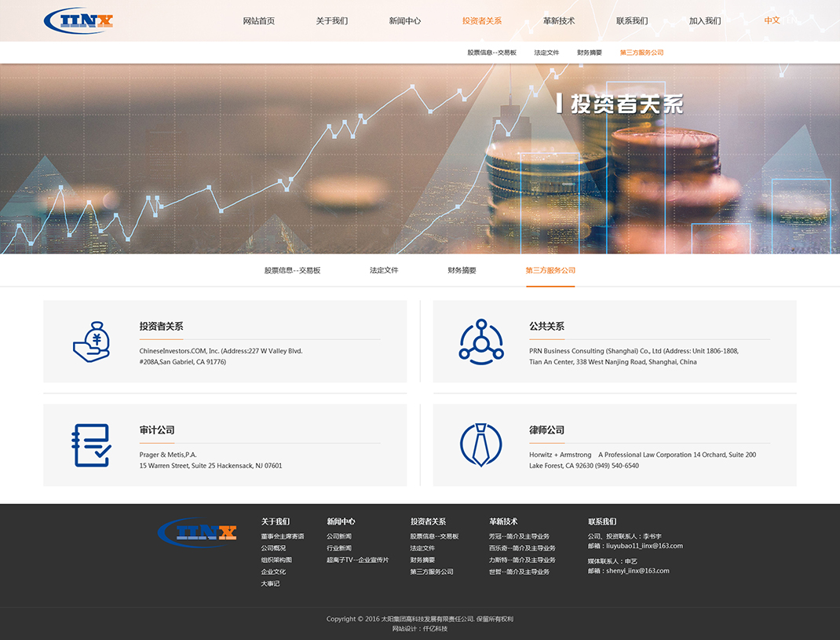Select the 股票信息--交易板 tab below banner
Viewport: 840px width, 640px height.
pyautogui.click(x=292, y=270)
